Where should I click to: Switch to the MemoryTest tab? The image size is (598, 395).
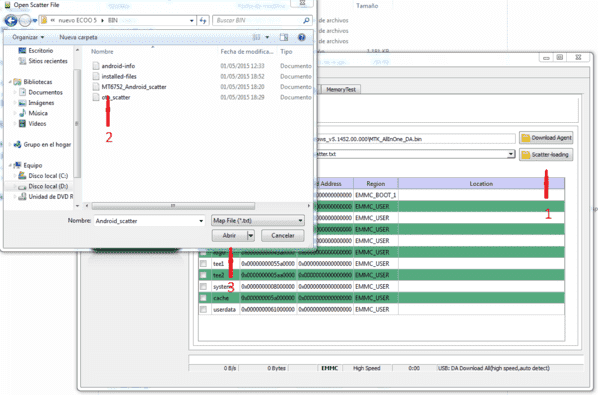tap(341, 90)
